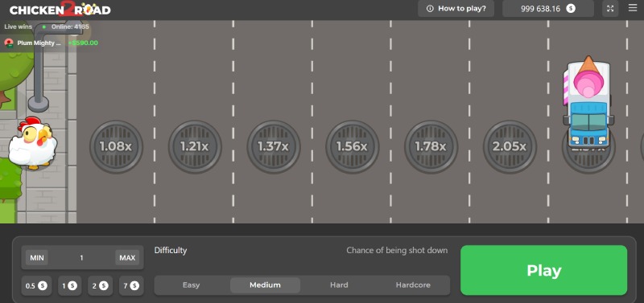644x303 pixels.
Task: Select the 1.08x manhole cover
Action: tap(116, 146)
